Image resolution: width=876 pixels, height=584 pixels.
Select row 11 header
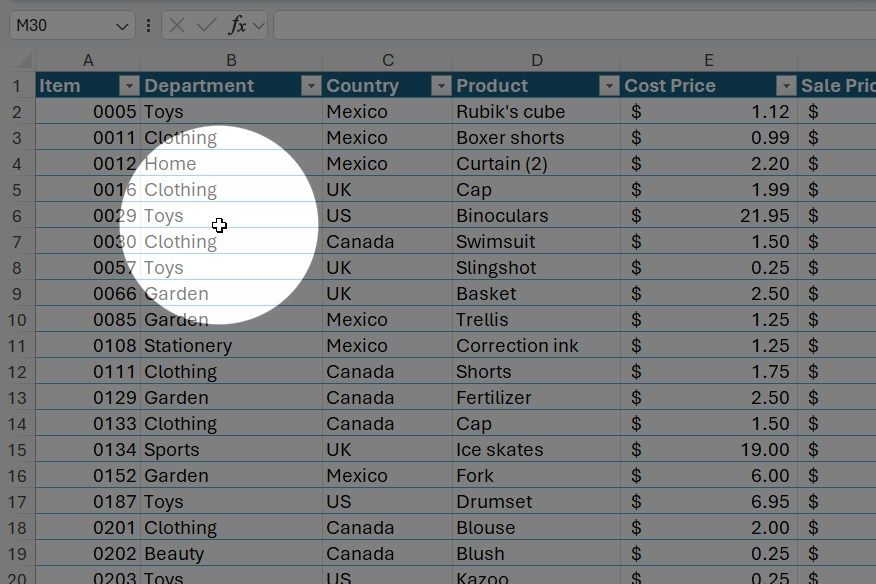click(x=17, y=346)
